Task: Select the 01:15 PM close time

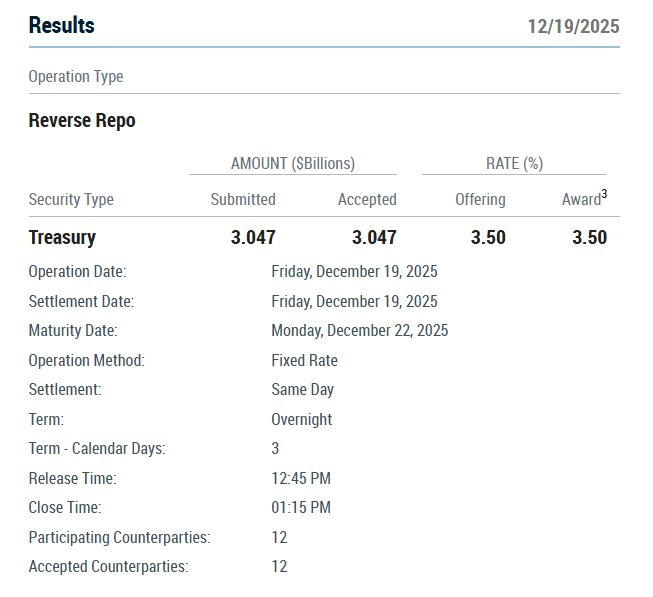Action: [301, 508]
